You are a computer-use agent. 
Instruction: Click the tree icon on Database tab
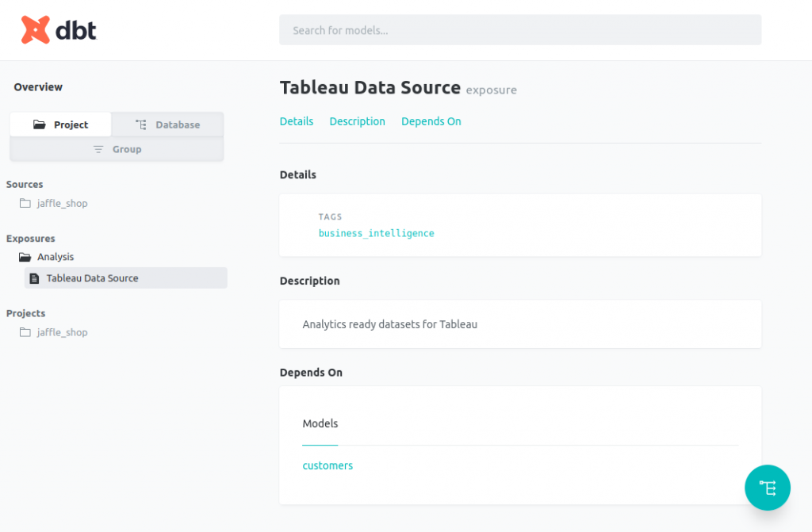(x=141, y=124)
